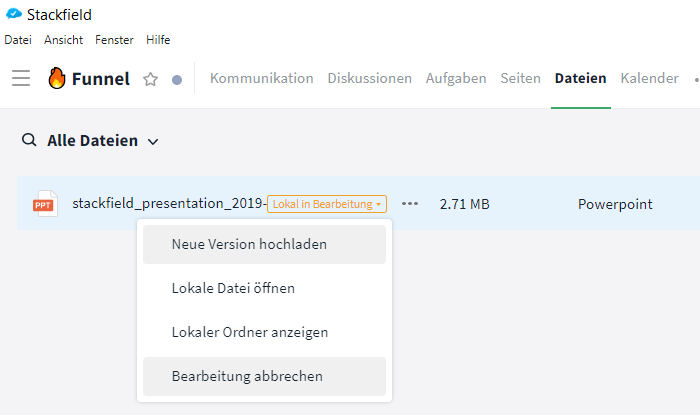700x415 pixels.
Task: Open the Ansicht menu
Action: tap(63, 40)
